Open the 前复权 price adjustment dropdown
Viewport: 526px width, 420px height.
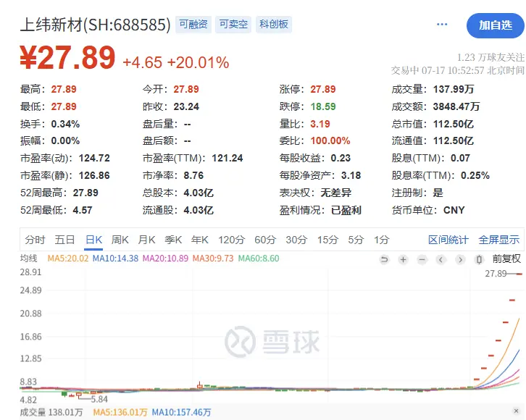pyautogui.click(x=506, y=259)
